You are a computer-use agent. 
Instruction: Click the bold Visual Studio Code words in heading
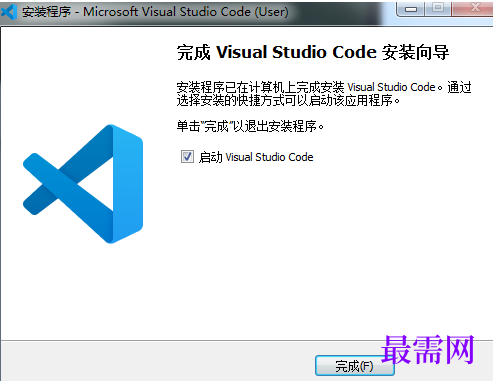[x=296, y=52]
